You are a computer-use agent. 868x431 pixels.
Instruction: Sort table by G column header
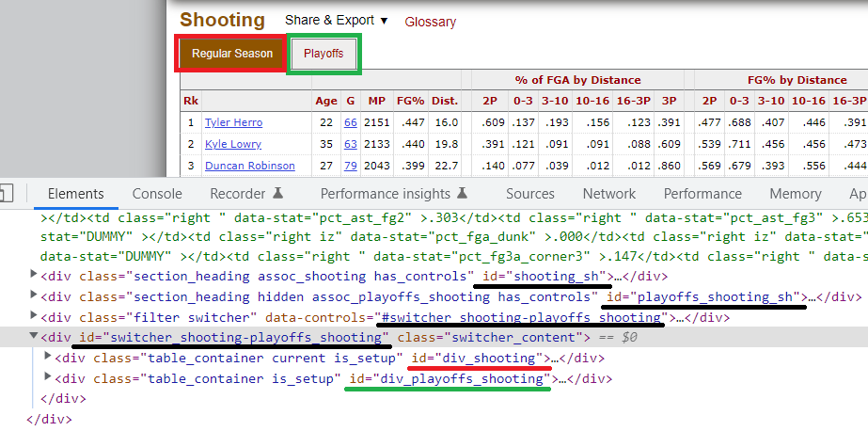tap(351, 101)
